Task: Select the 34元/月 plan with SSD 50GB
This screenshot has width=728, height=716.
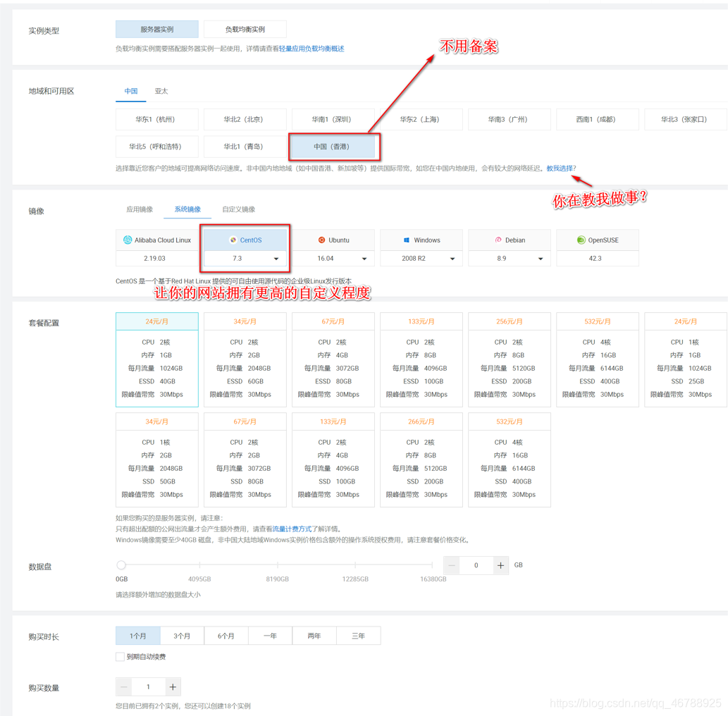Action: coord(157,460)
